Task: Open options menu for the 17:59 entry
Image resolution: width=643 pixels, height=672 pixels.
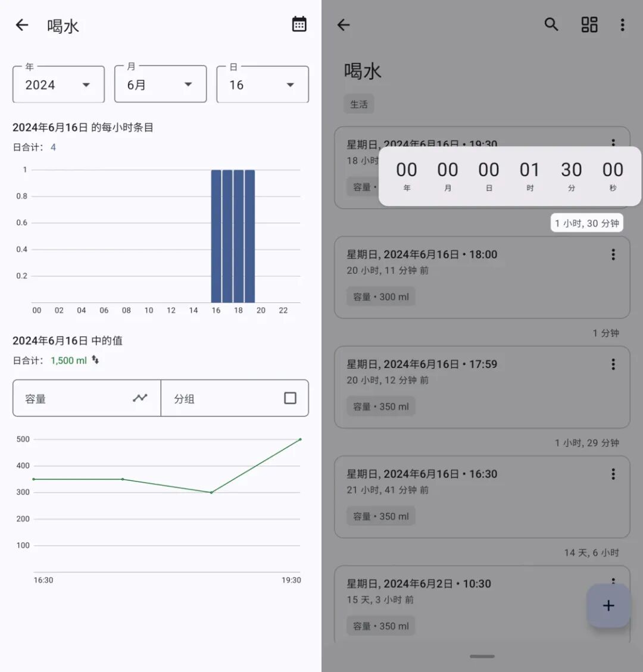Action: point(613,364)
